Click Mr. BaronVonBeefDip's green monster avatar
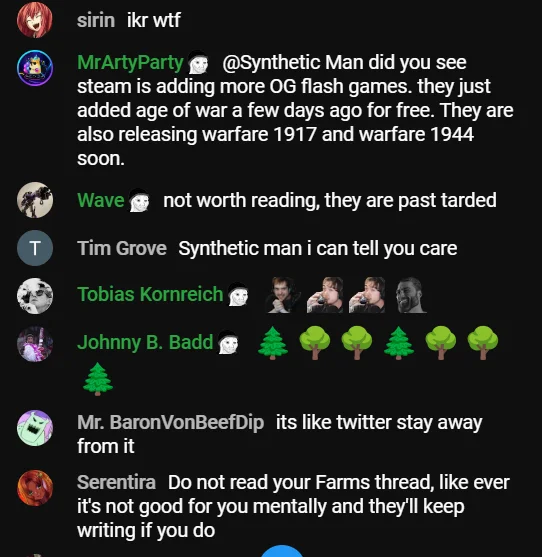Image resolution: width=542 pixels, height=557 pixels. pos(35,428)
